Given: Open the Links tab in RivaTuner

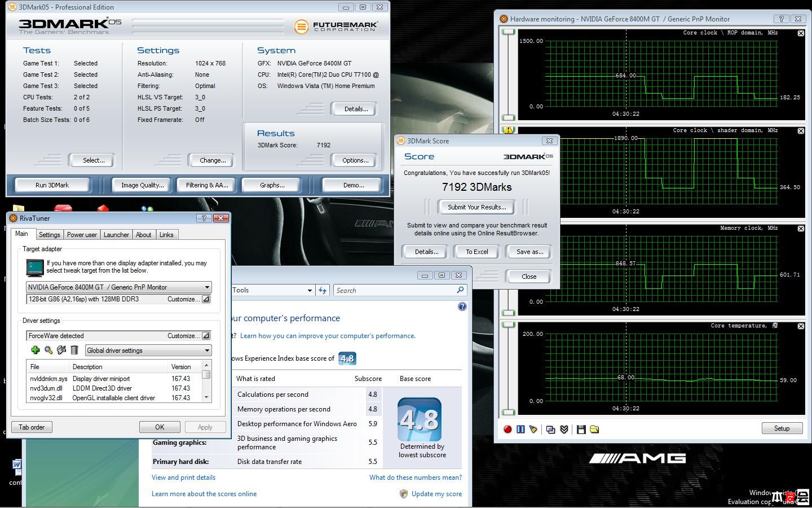Looking at the screenshot, I should click(x=166, y=235).
